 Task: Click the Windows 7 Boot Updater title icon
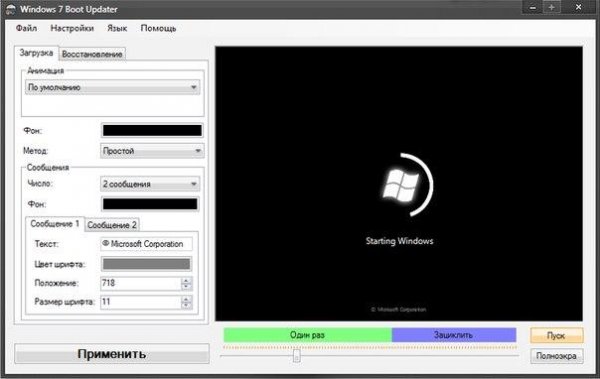tap(11, 9)
